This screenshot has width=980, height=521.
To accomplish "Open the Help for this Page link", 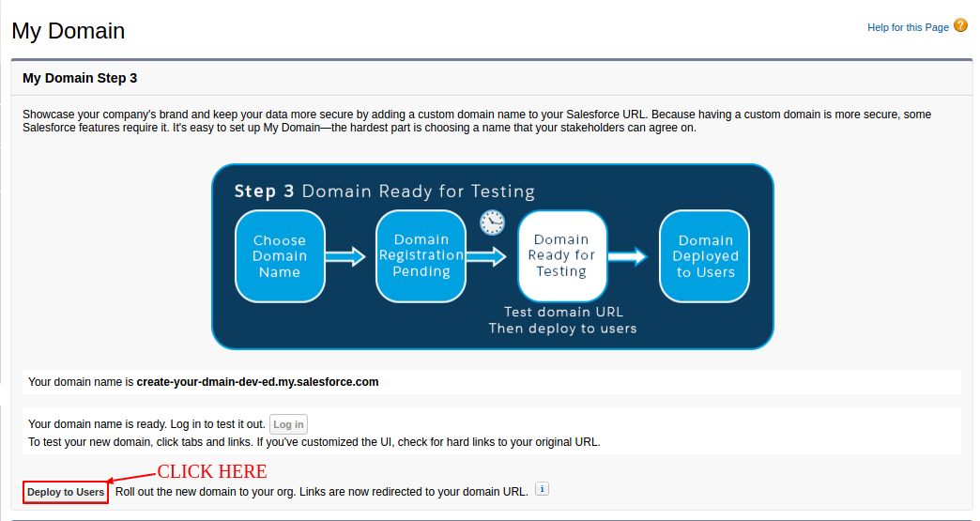I will [x=908, y=28].
